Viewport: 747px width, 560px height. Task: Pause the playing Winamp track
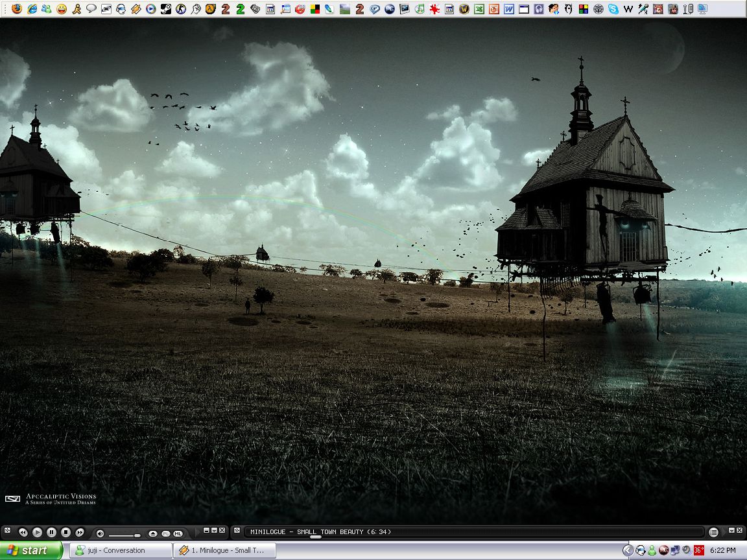pos(51,532)
